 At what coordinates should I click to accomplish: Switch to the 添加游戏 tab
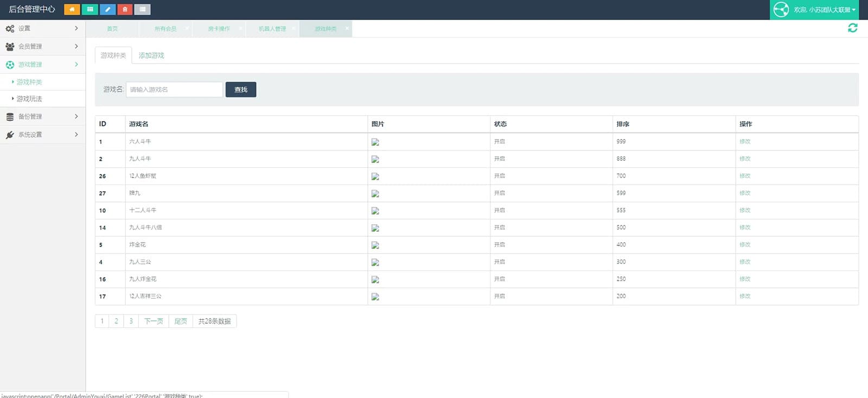(151, 55)
